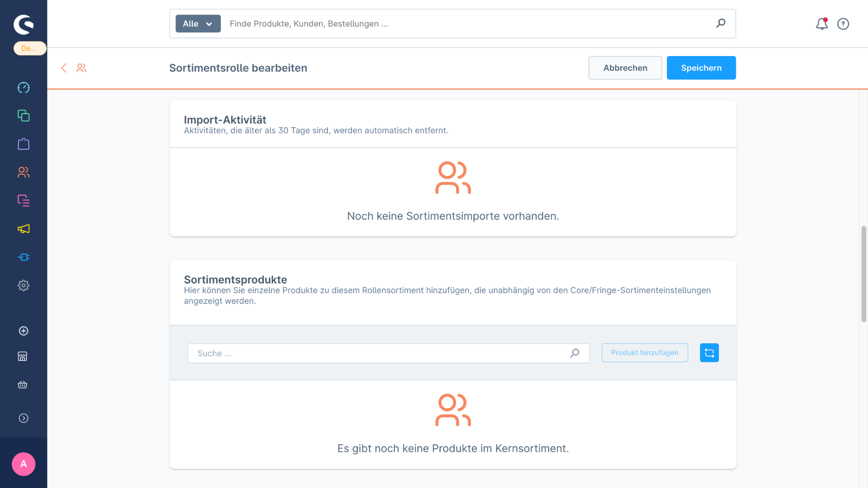Open Catalogues section in sidebar
The image size is (868, 488).
24,116
